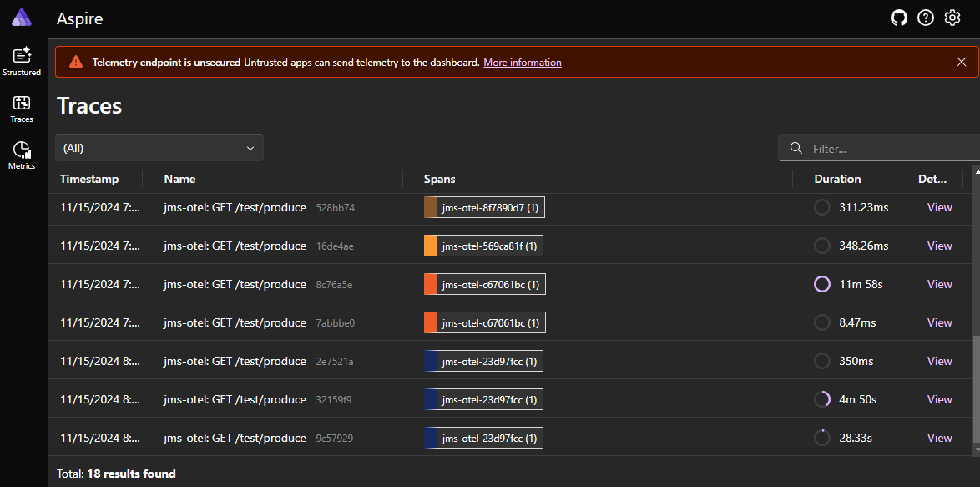Click jms-otel-23d97fcc span in 9c57929 row

point(484,438)
